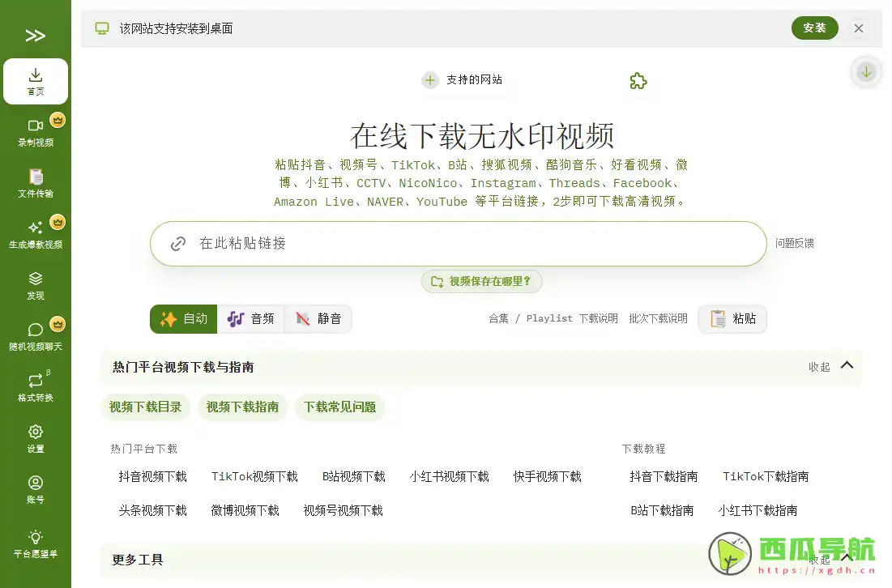Select 自动 auto download mode
Screen dimensions: 892x588
click(183, 319)
